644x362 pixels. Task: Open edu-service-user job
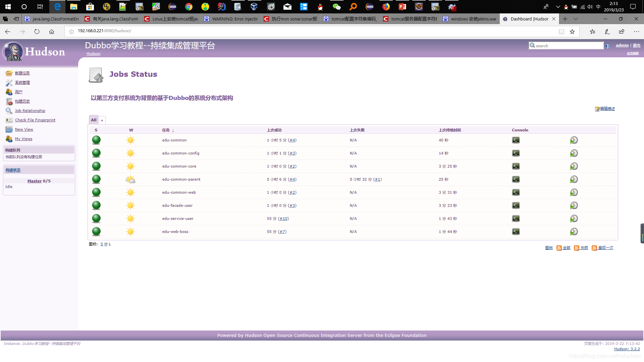point(178,219)
